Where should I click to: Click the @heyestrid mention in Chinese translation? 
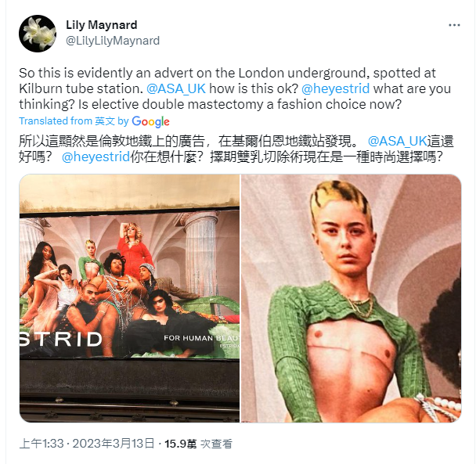(96, 157)
